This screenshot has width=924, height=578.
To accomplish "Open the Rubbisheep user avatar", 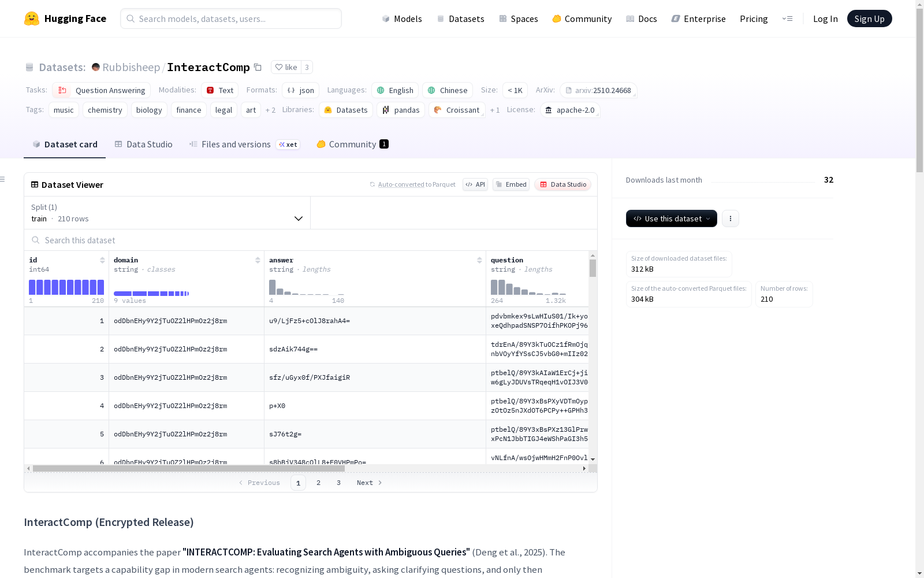I will (96, 67).
